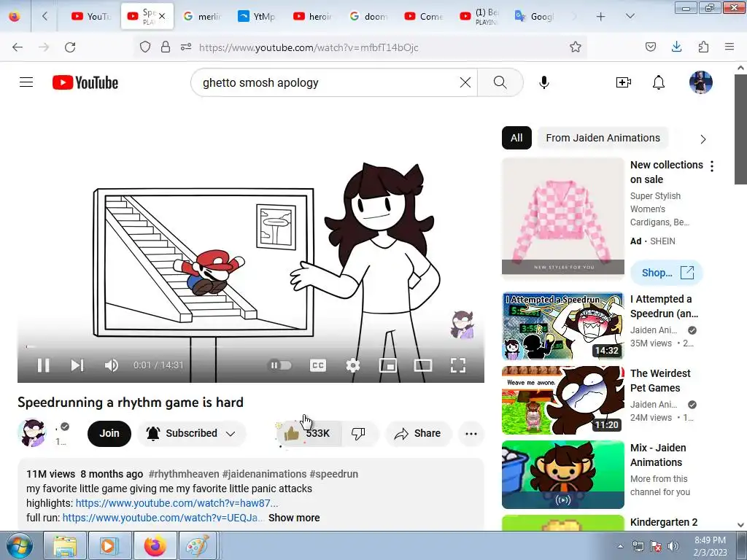Reload the current page
This screenshot has width=747, height=560.
point(70,47)
